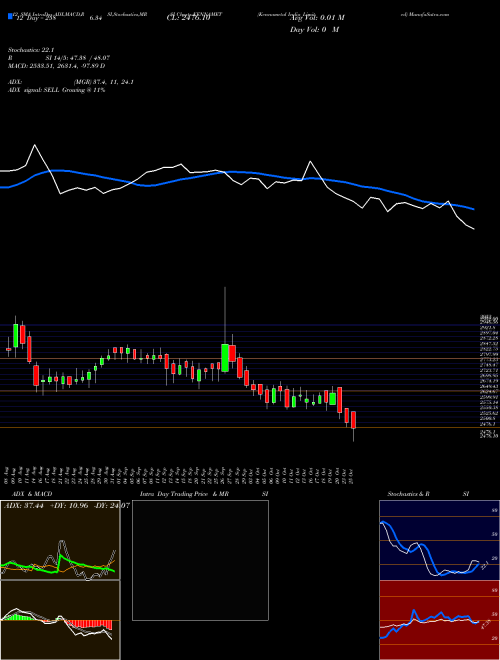Click the 'ADX: 37.44' value in ADX panel
The height and width of the screenshot is (660, 500).
[x=24, y=505]
